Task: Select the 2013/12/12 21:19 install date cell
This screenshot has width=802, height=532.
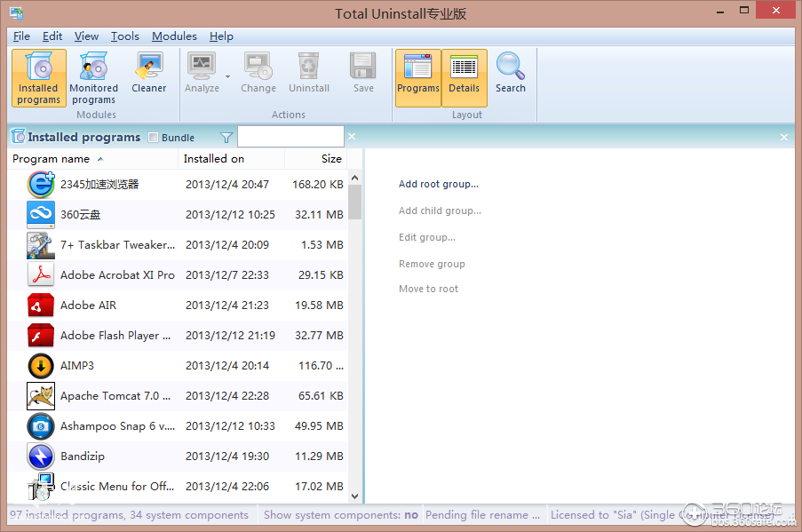Action: pyautogui.click(x=230, y=336)
